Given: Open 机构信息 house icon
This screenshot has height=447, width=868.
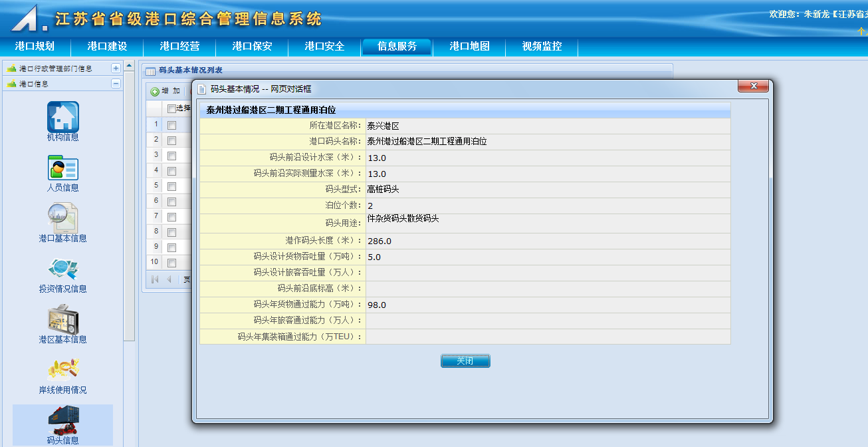Looking at the screenshot, I should [x=63, y=116].
